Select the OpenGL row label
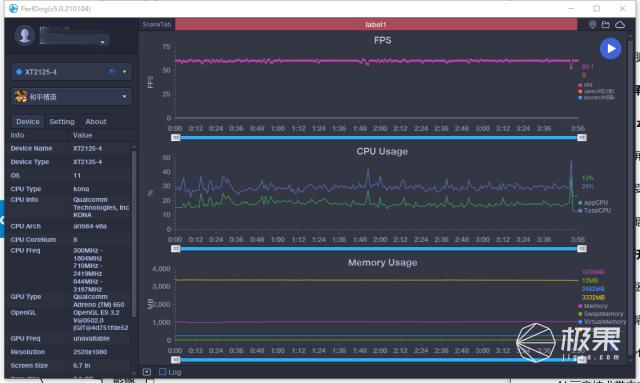Viewport: 640px width, 383px height. [23, 312]
